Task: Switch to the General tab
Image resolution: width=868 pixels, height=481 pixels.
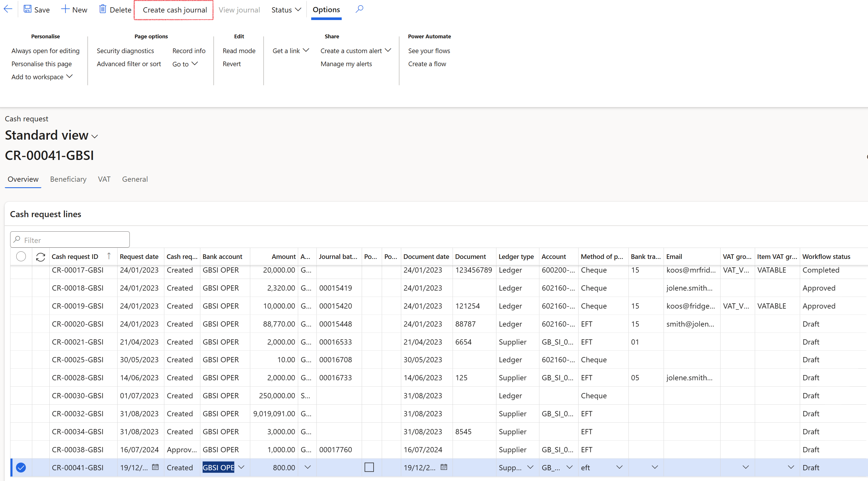Action: pos(135,179)
